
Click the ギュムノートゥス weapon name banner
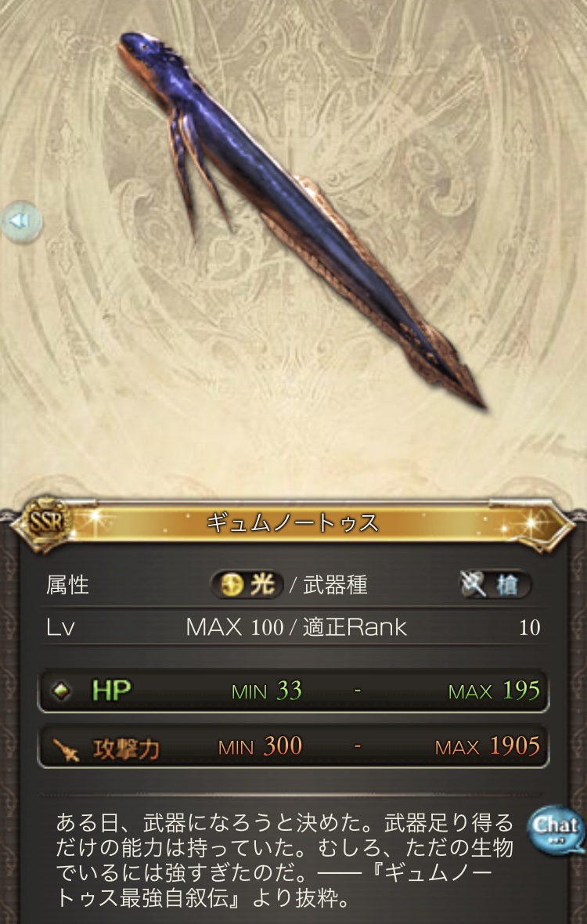click(293, 523)
